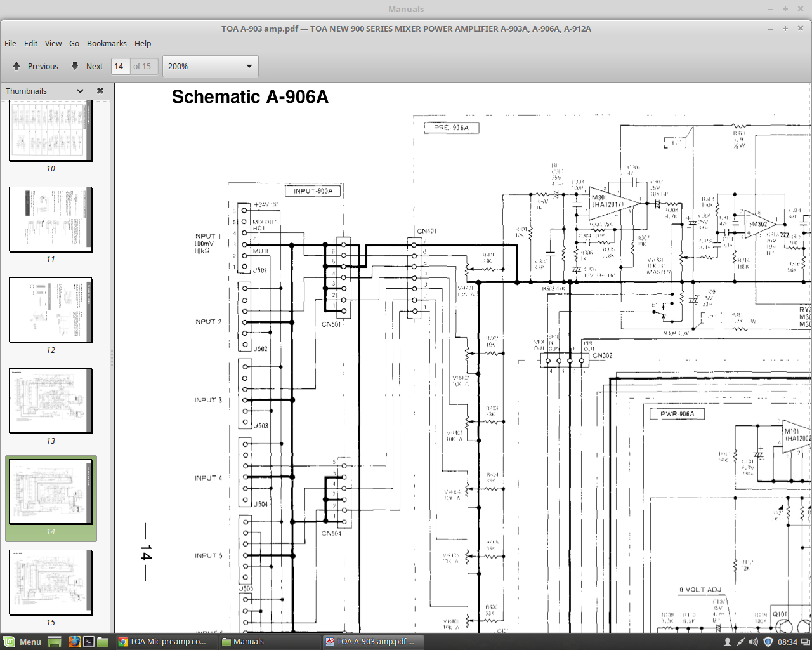Click the monitor icon at taskbar right end
Screen dimensions: 812x650
point(805,642)
